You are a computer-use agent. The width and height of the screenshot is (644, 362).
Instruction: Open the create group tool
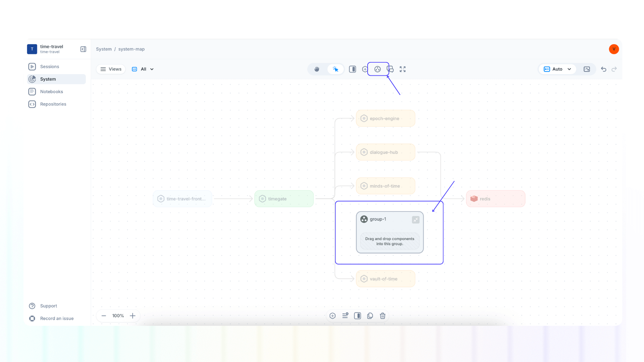click(x=378, y=69)
